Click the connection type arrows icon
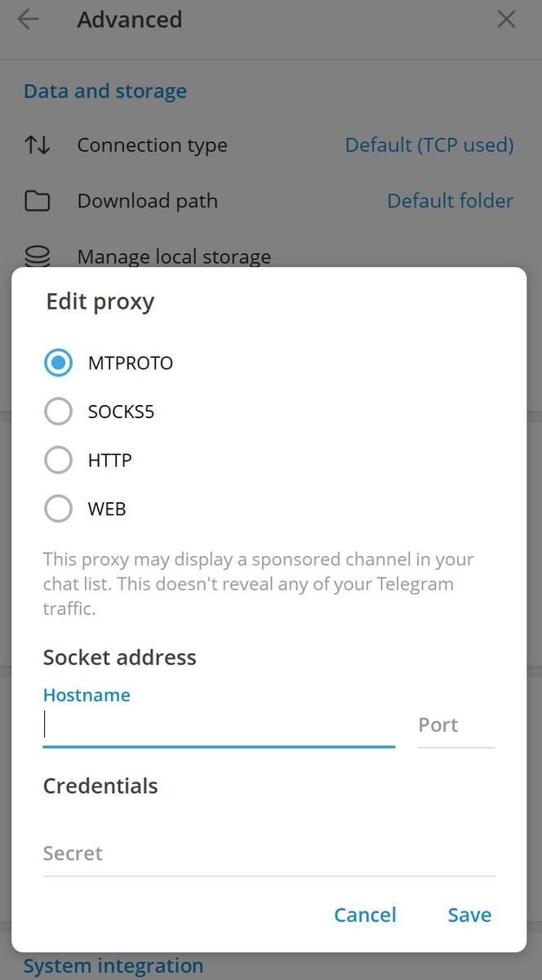The image size is (542, 980). tap(37, 145)
